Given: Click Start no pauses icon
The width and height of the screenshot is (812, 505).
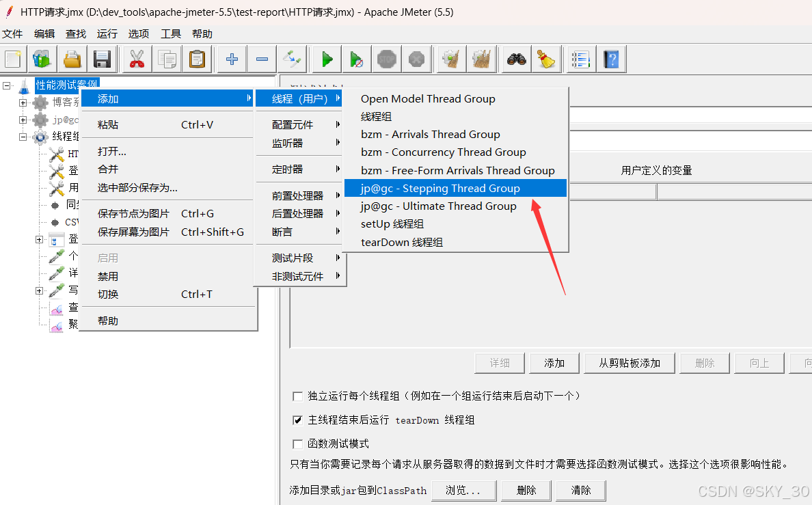Looking at the screenshot, I should pyautogui.click(x=356, y=59).
